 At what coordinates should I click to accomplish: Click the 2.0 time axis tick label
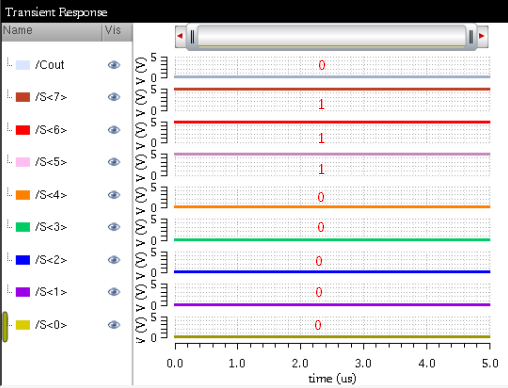tap(300, 363)
